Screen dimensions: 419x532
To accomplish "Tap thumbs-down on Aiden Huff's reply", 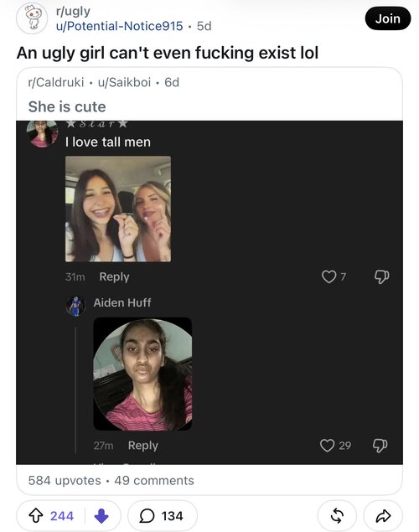I will (x=380, y=445).
